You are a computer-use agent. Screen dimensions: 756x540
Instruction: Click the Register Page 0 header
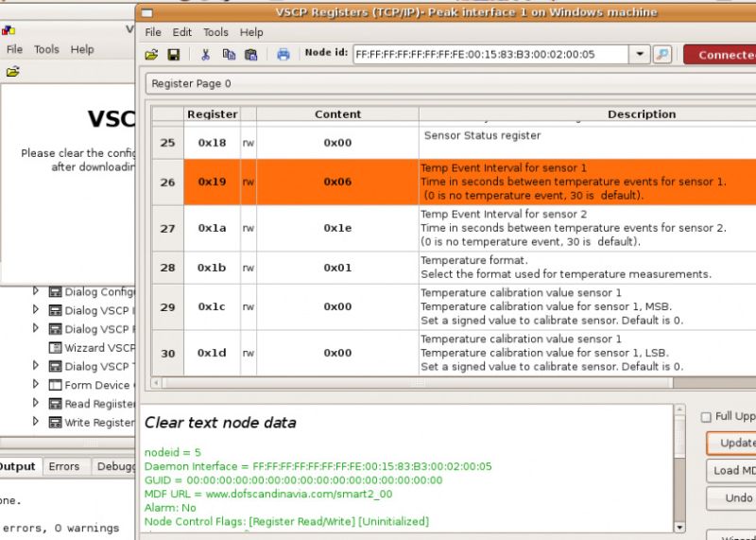[451, 83]
